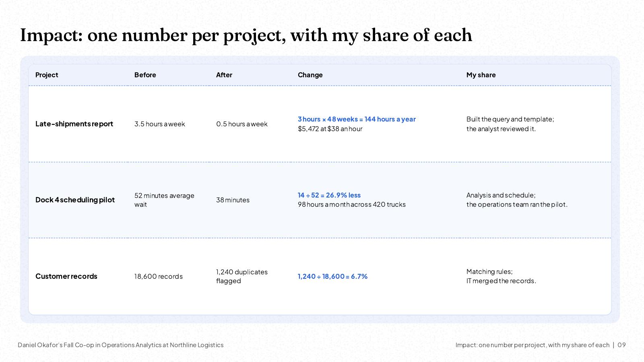Select the 'Late-shipments report' row label
The image size is (644, 362).
74,124
